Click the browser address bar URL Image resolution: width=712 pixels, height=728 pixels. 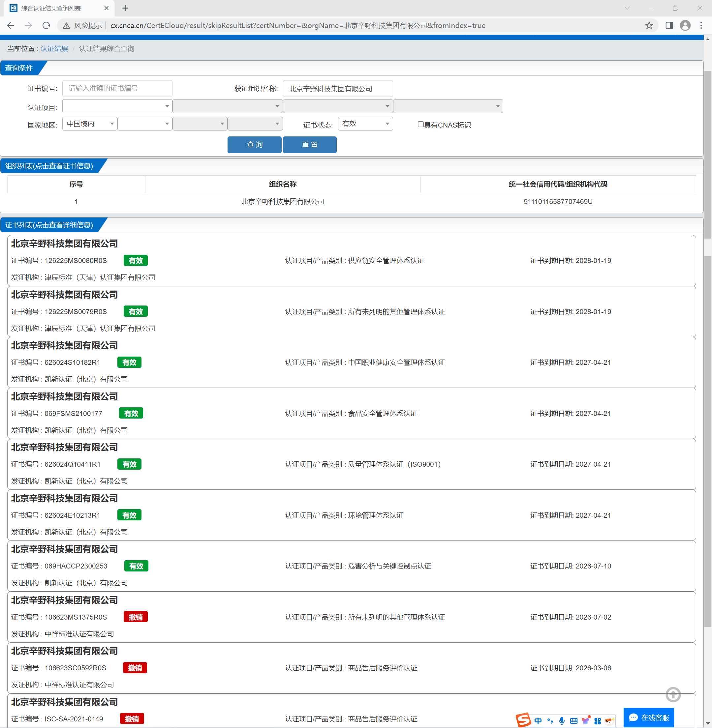[298, 25]
